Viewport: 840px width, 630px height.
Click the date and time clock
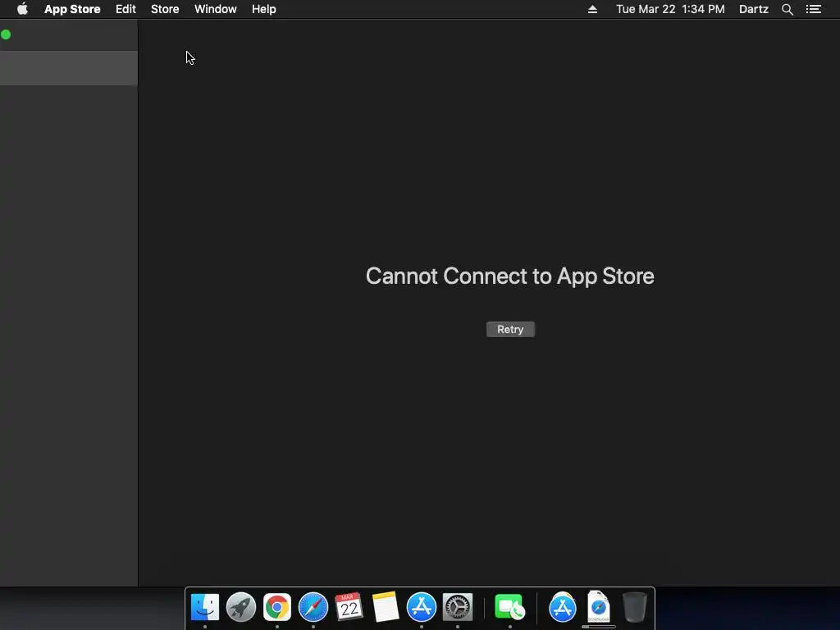click(670, 9)
